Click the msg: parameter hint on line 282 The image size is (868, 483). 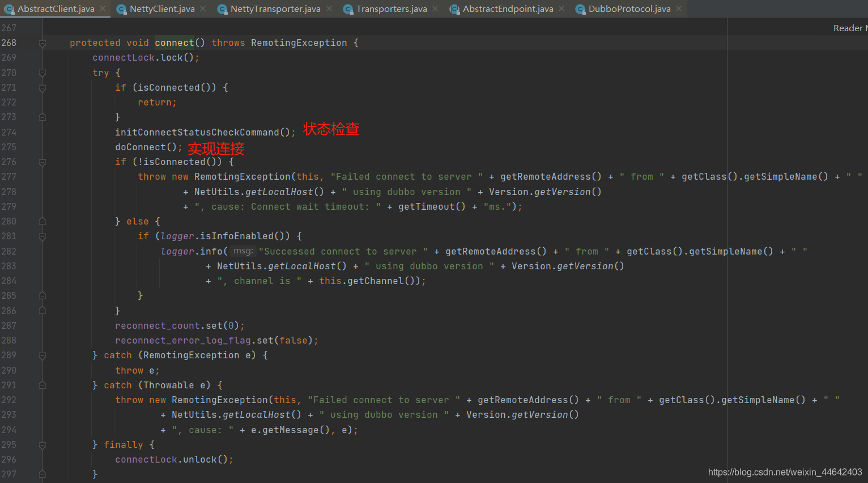(x=243, y=251)
